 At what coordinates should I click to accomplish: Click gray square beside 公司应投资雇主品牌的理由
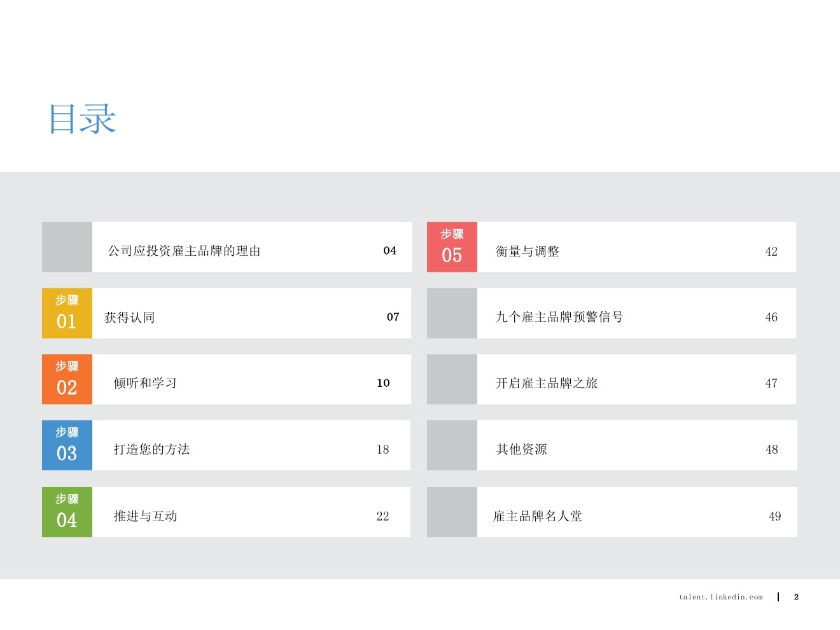tap(67, 247)
